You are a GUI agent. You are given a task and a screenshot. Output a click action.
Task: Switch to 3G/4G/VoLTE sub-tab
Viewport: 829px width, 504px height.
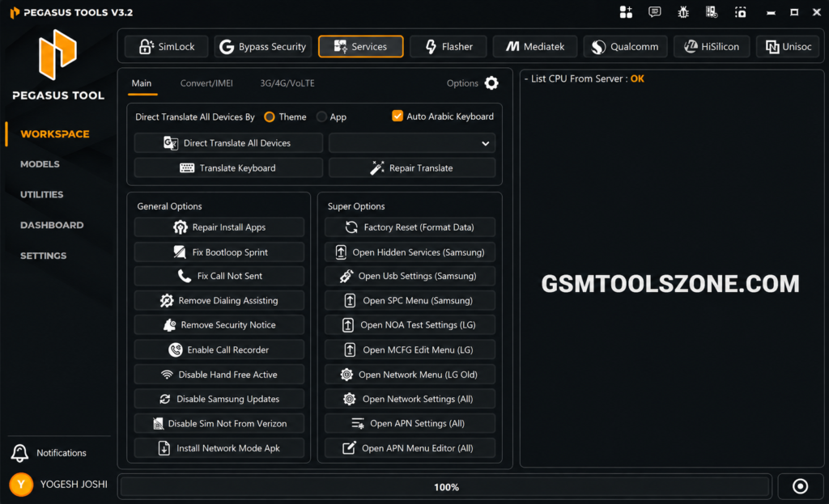(287, 83)
